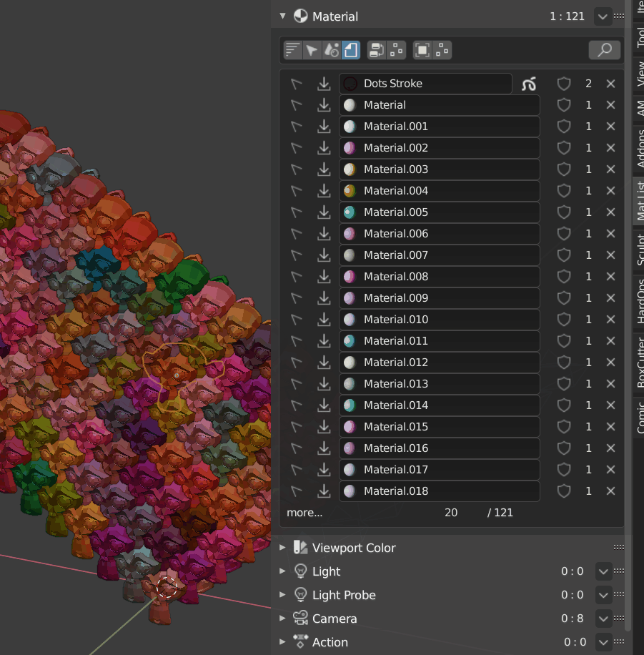
Task: Click the dots icon beside the linked duplicate icon
Action: point(397,50)
